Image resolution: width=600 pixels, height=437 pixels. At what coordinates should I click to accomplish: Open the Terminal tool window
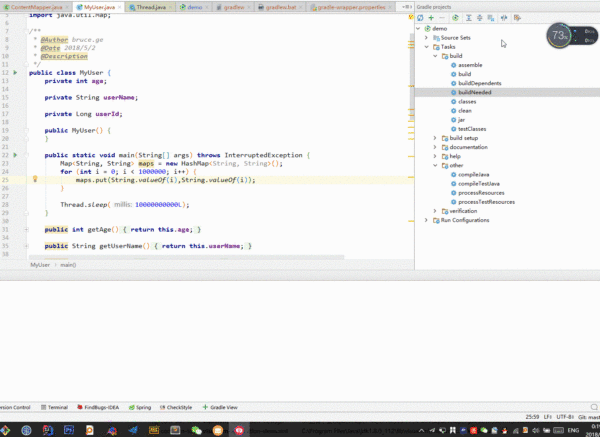pos(57,407)
